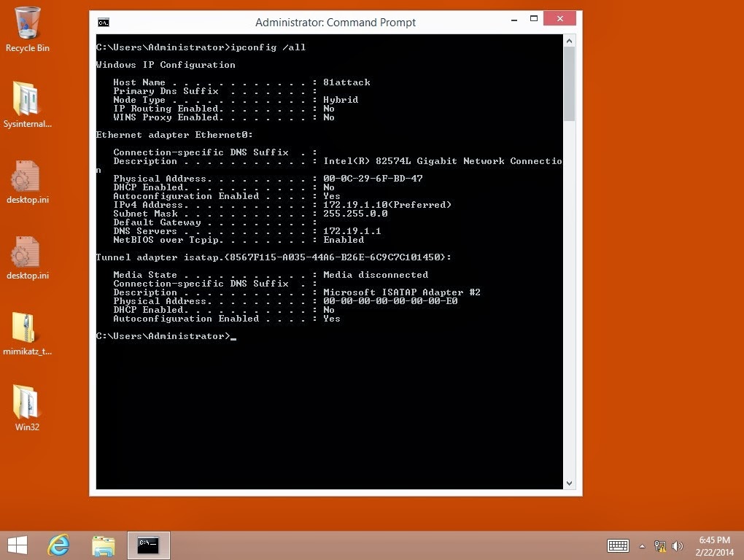
Task: Open the volume slider from the tray
Action: coord(677,545)
